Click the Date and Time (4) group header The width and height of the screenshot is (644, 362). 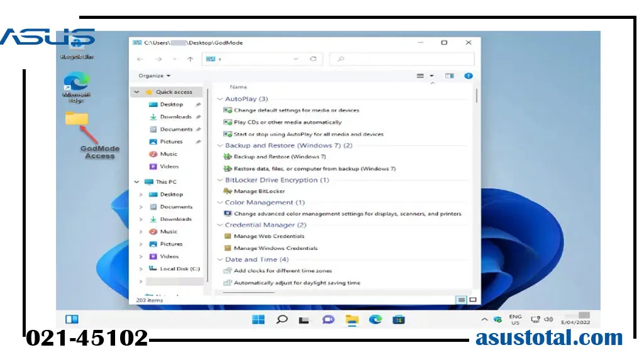coord(257,259)
